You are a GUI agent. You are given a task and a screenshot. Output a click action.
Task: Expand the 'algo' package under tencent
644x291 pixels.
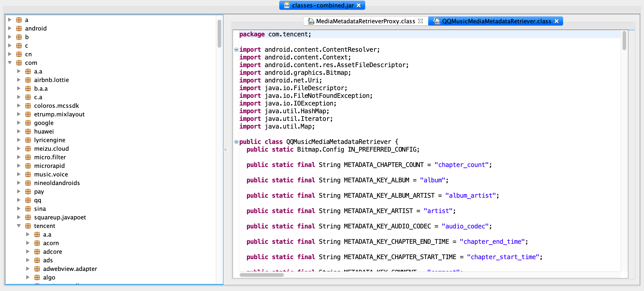click(x=28, y=277)
